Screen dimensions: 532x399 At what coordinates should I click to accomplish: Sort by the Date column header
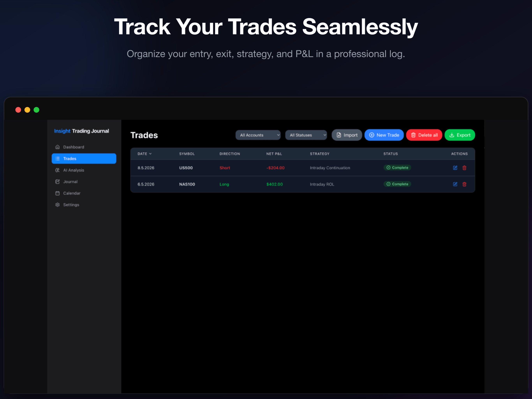coord(144,154)
